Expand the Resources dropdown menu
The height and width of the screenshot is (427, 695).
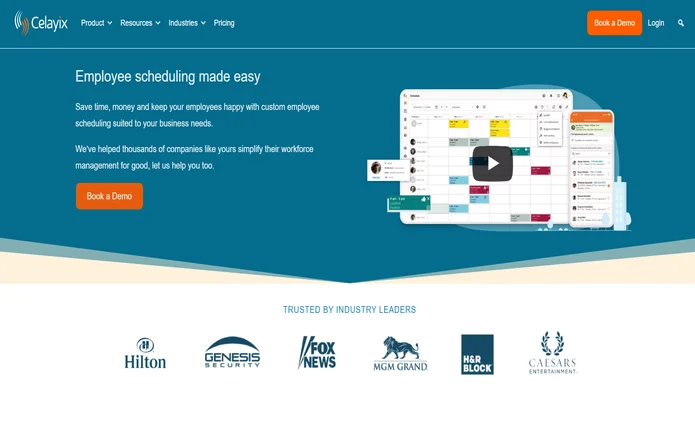point(140,23)
